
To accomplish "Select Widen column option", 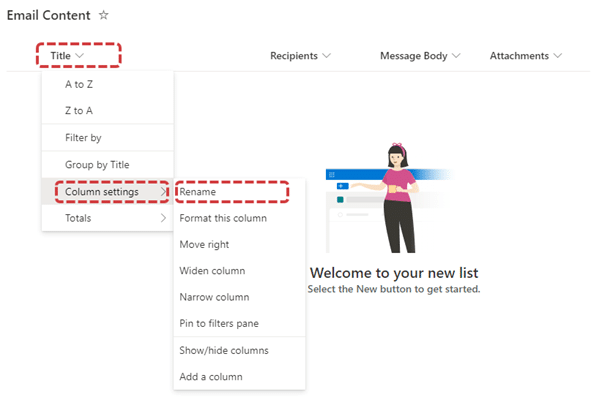I will coord(240,271).
